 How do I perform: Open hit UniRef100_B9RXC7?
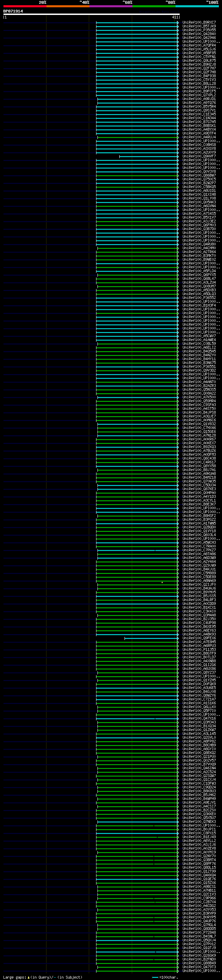pos(199,23)
